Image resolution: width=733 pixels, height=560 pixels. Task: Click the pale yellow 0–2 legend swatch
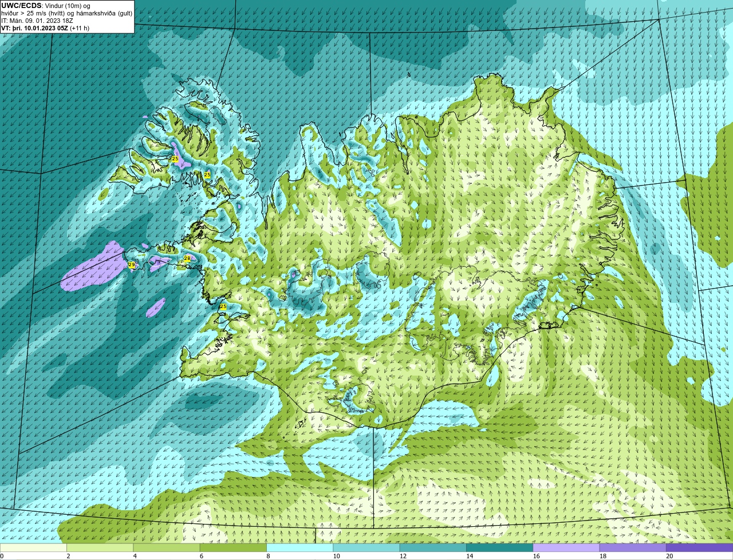tap(34, 547)
